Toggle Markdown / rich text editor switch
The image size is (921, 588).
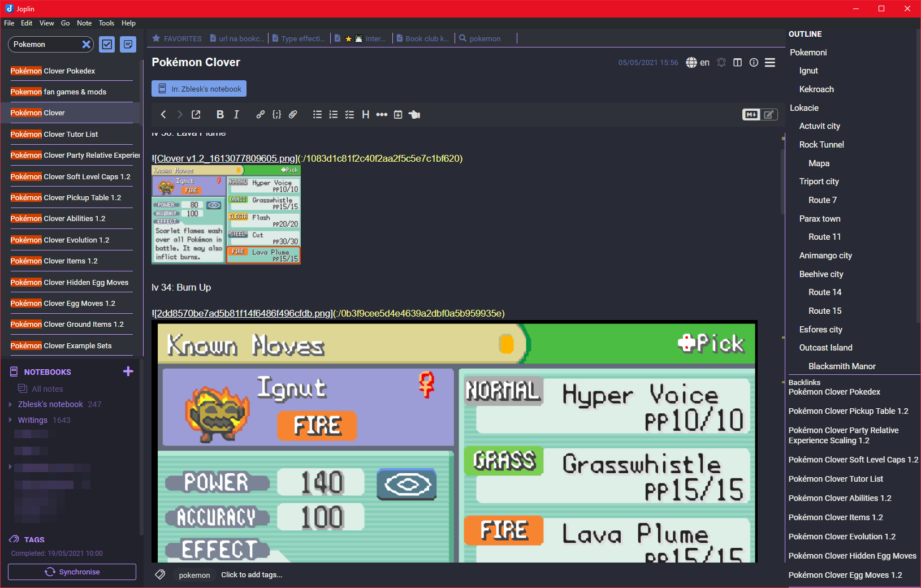point(759,115)
